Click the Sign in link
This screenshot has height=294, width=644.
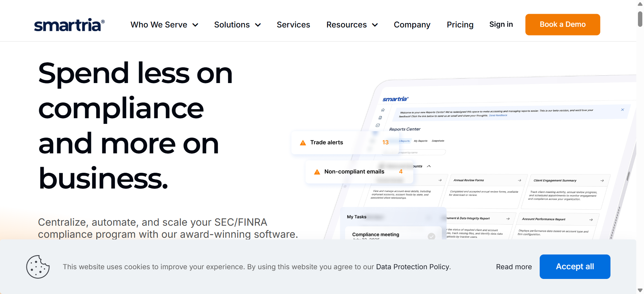click(x=501, y=24)
